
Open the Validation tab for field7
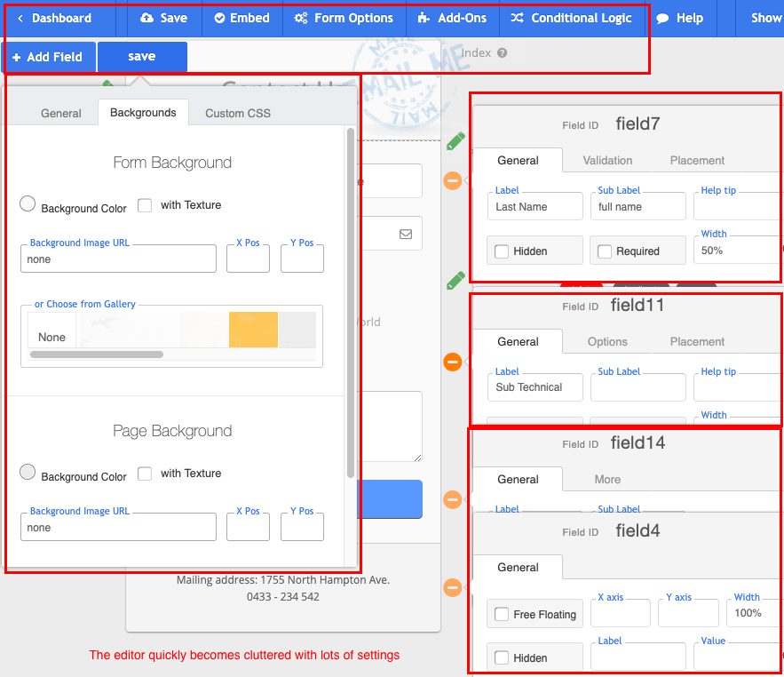click(x=607, y=161)
